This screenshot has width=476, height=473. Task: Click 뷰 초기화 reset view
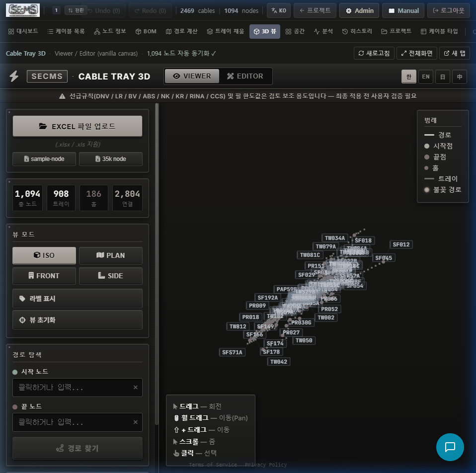pos(78,319)
